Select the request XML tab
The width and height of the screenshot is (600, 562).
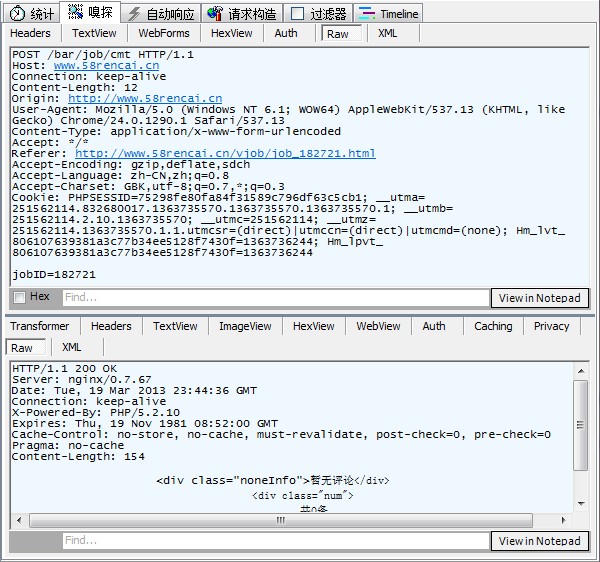[x=388, y=33]
